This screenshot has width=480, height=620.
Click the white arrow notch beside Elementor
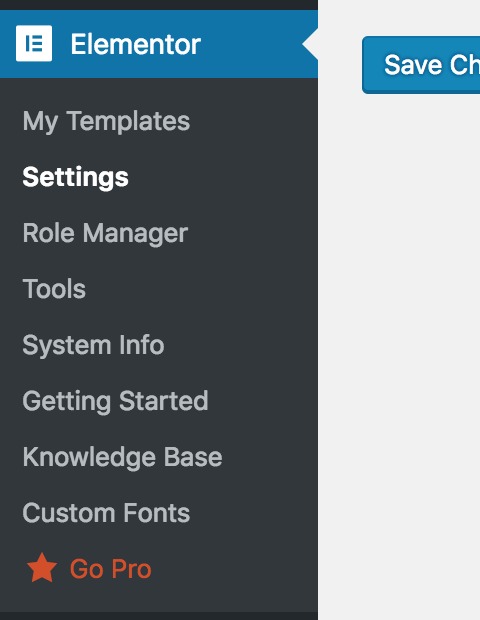click(x=310, y=44)
